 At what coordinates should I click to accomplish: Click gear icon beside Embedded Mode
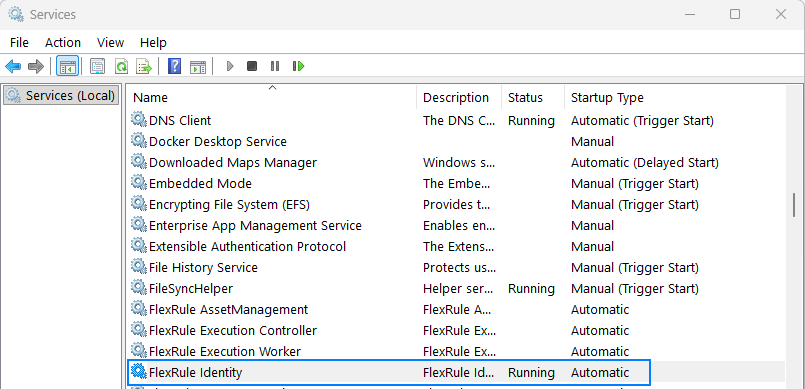[139, 183]
